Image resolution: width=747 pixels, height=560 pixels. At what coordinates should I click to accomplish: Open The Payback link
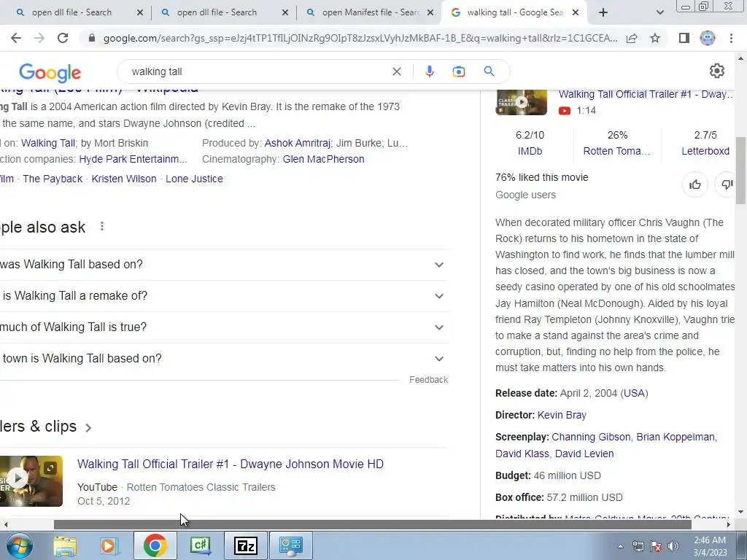[x=53, y=179]
